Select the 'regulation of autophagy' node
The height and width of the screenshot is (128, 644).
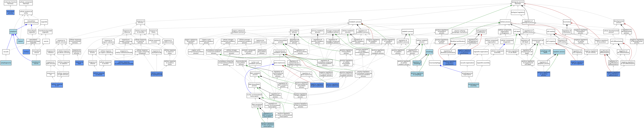pos(417,63)
